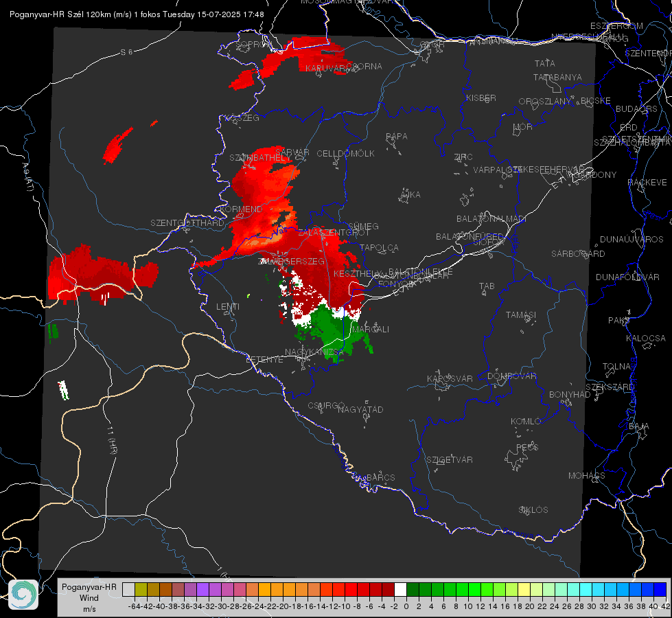Click the SZOMBATHELY city label
The height and width of the screenshot is (618, 672).
(259, 158)
